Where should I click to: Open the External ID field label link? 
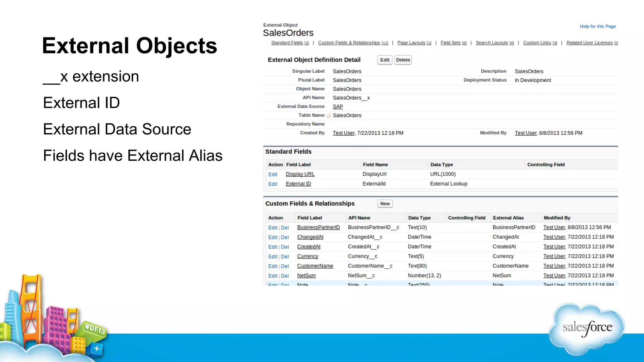[x=298, y=184]
